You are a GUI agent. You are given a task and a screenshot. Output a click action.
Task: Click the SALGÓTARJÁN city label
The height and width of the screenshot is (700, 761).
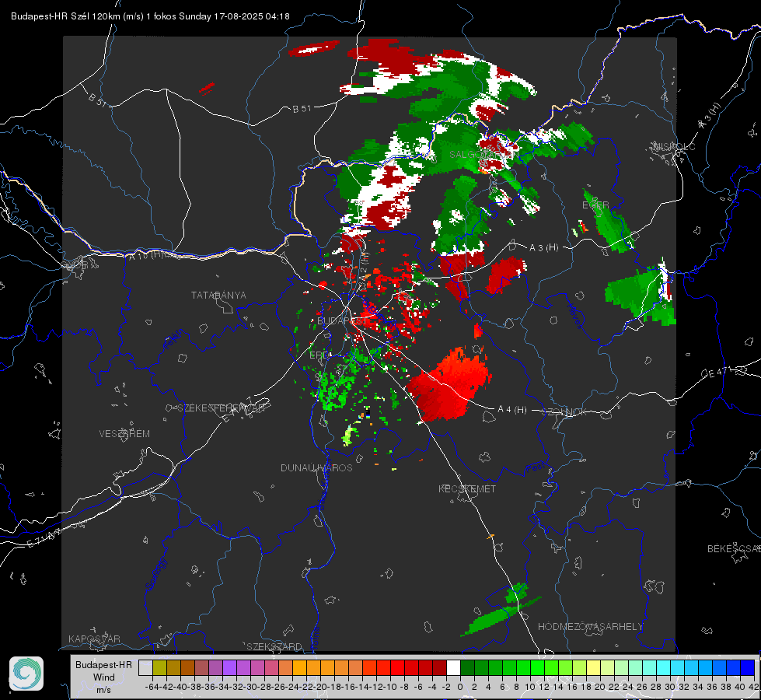click(x=483, y=155)
